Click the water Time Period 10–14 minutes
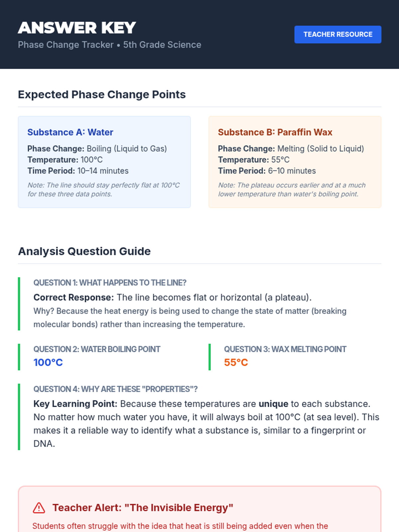 point(78,171)
